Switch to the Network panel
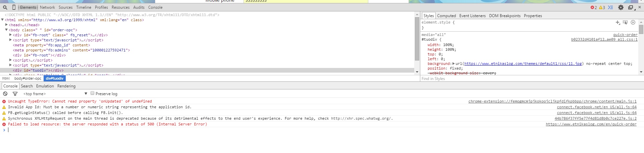Viewport: 644px width, 153px height. (x=47, y=7)
